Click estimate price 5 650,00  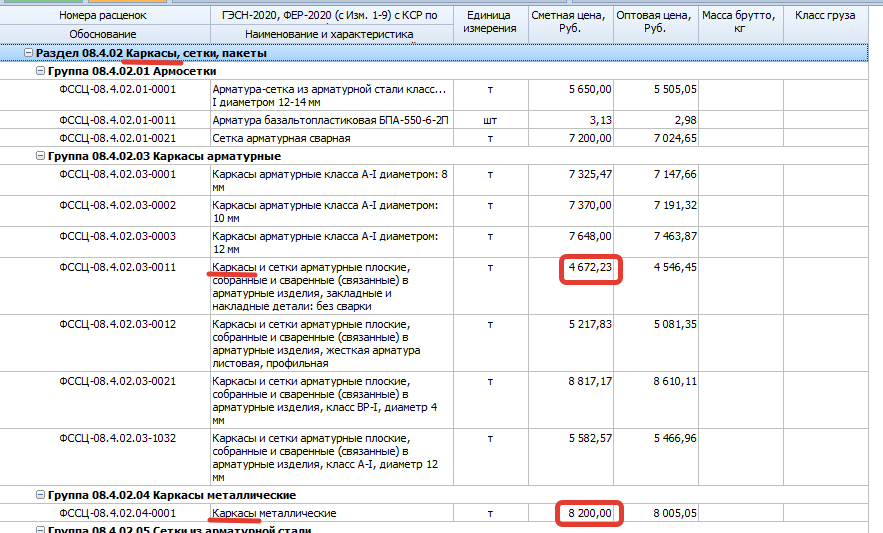[x=590, y=89]
